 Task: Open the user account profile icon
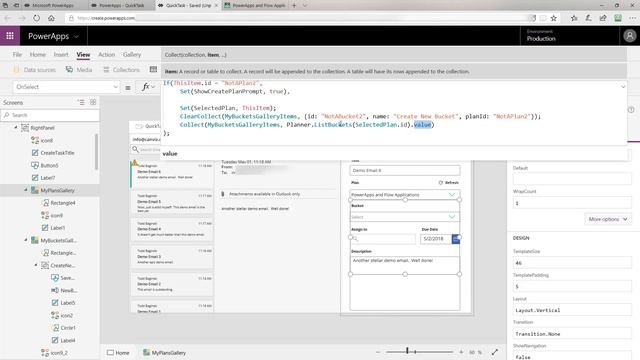tap(629, 36)
